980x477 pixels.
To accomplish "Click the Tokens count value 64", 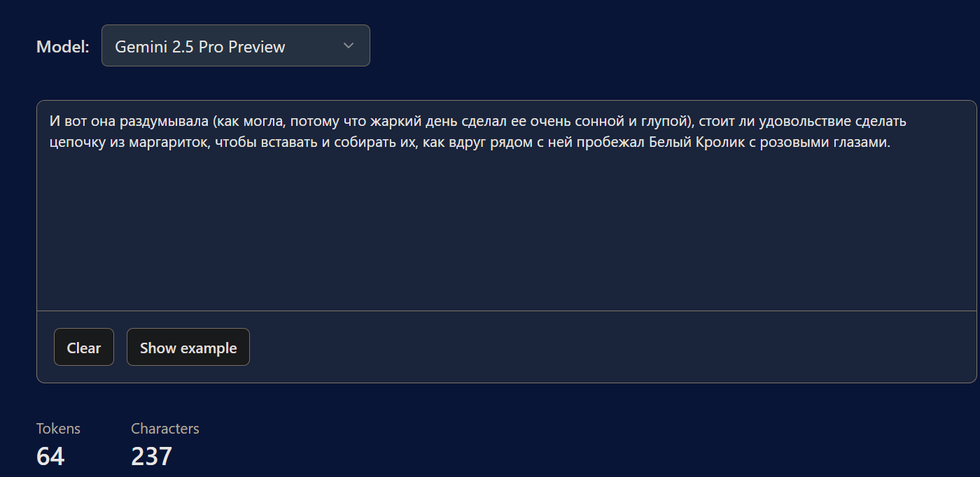I will 50,457.
